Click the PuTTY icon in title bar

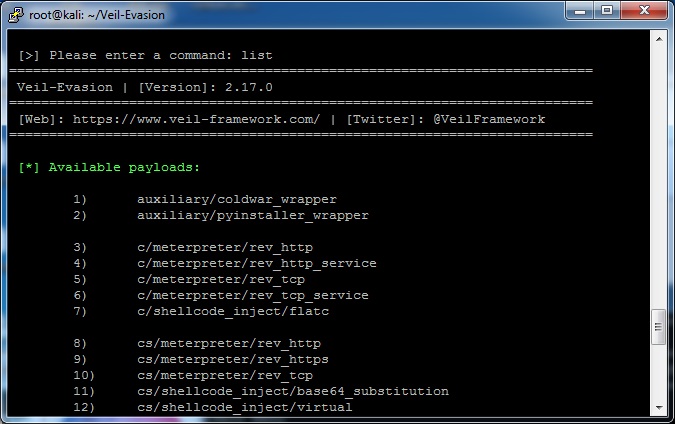click(16, 14)
